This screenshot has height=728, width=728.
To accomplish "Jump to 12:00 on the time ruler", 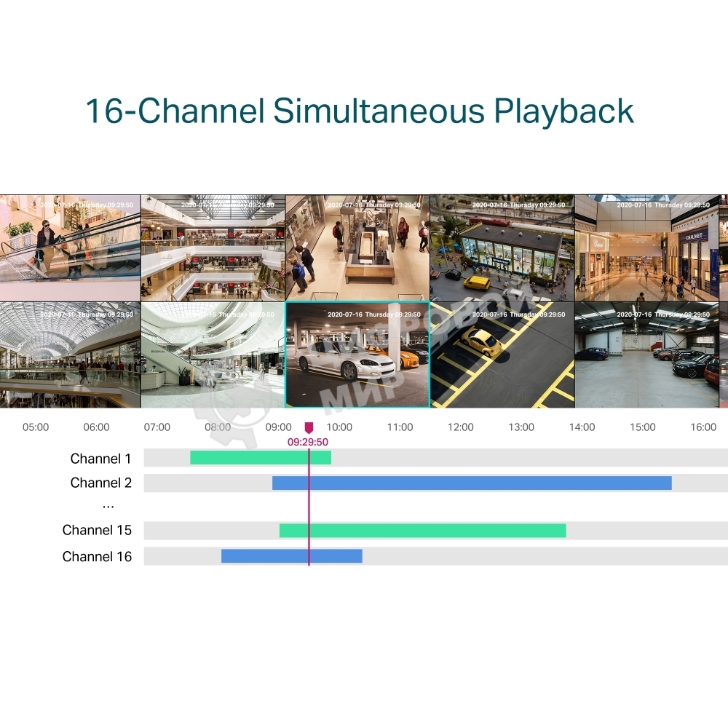I will pos(460,427).
